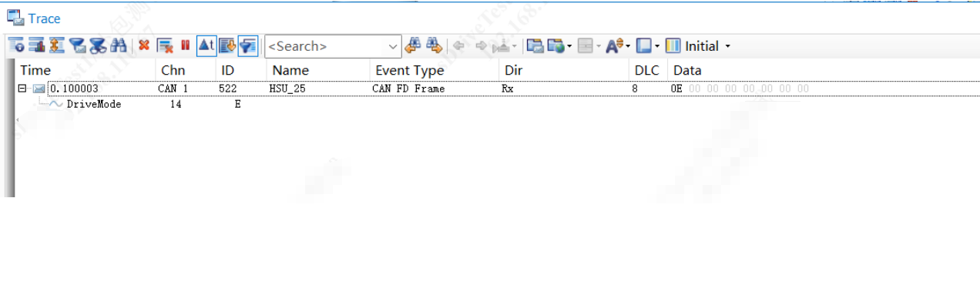
Task: Open Find via first binoculars icon
Action: (118, 45)
